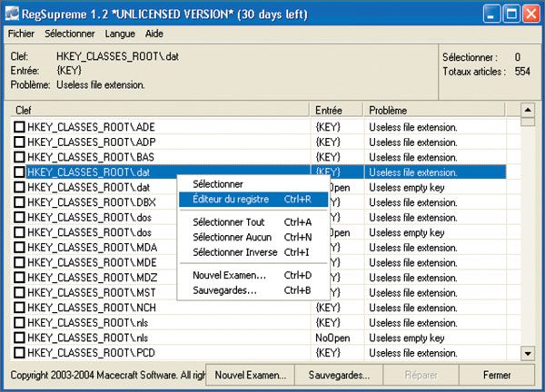Check the HKEY_CLASSES_ROOT\.ADE checkbox
545x392 pixels.
(x=19, y=127)
